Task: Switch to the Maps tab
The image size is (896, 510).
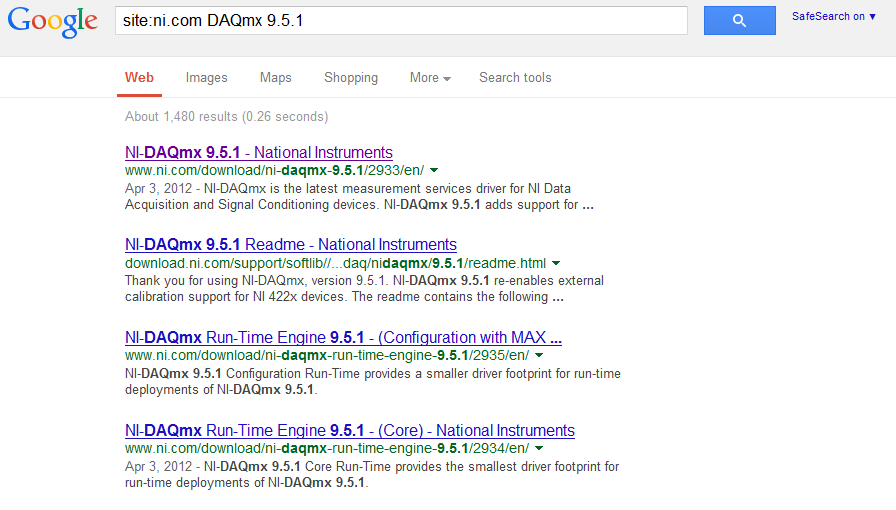Action: click(x=275, y=78)
